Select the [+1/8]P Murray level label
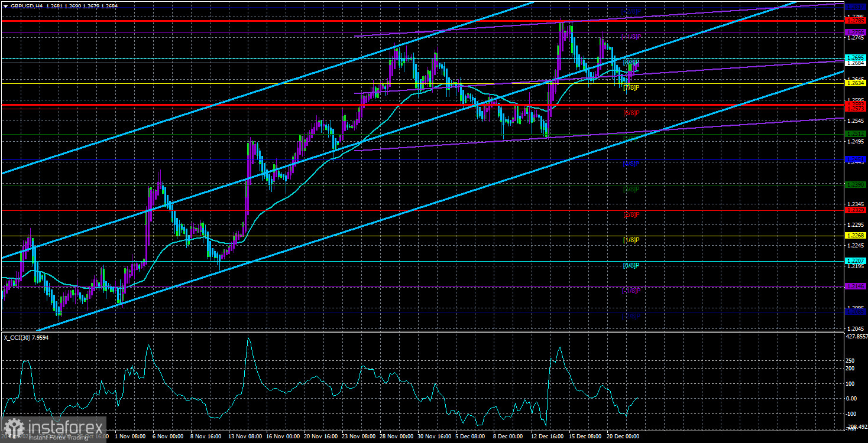The image size is (868, 443). coord(631,37)
